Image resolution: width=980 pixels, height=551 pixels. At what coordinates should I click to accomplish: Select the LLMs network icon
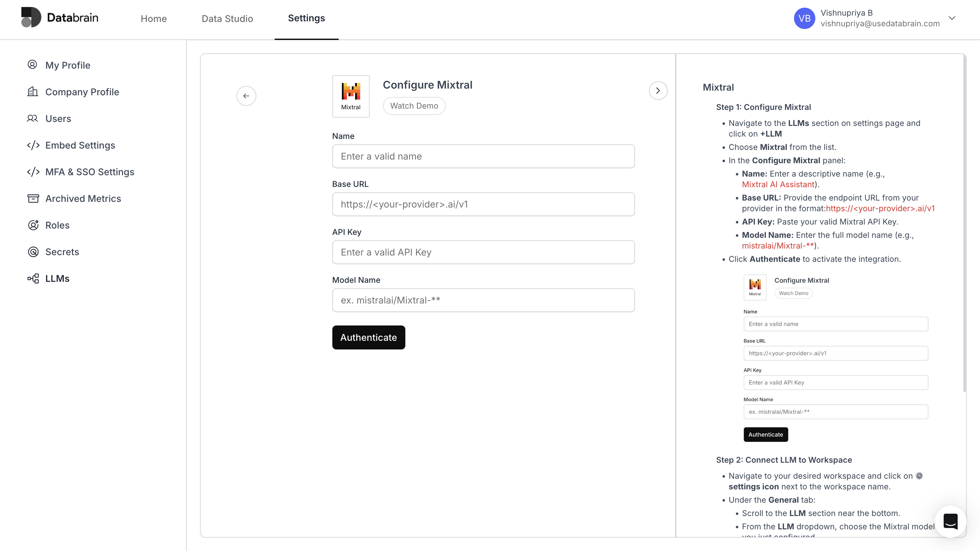(x=33, y=278)
